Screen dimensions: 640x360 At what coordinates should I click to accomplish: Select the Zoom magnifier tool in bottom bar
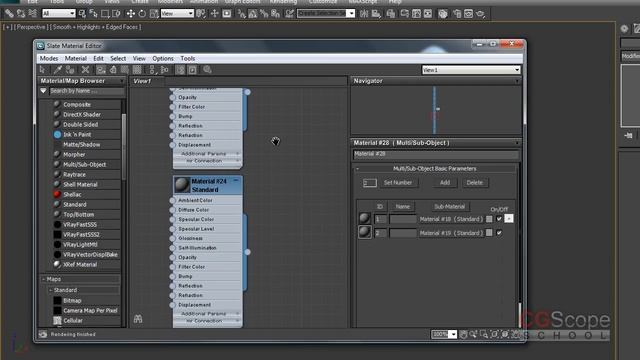473,335
